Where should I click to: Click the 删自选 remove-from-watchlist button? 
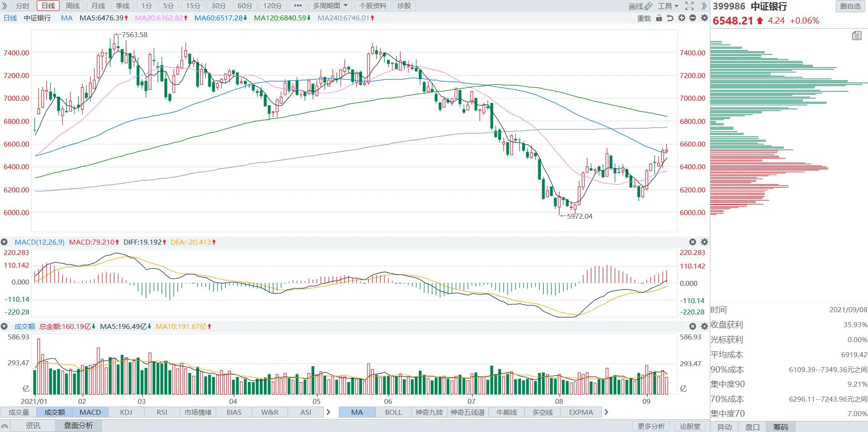pos(850,6)
